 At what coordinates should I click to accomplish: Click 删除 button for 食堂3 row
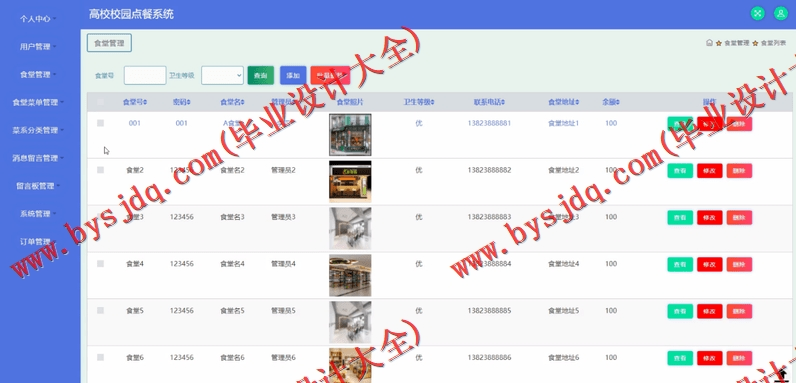739,217
